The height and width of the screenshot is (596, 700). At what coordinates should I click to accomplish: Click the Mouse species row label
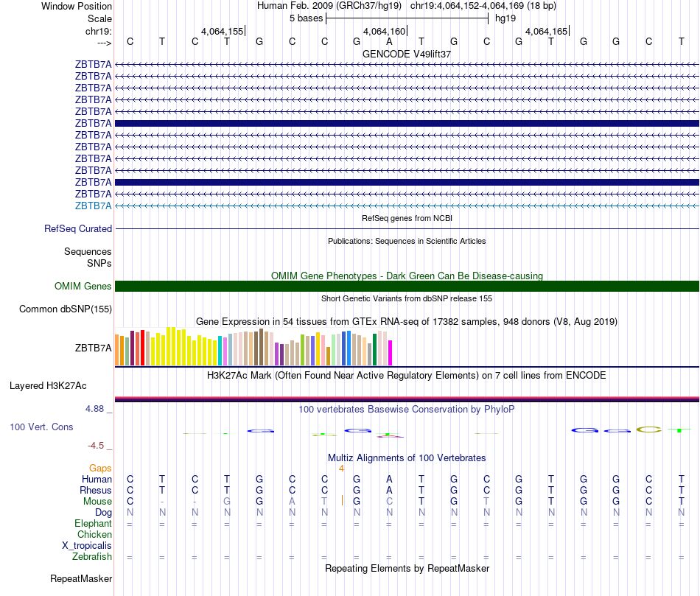click(x=97, y=501)
